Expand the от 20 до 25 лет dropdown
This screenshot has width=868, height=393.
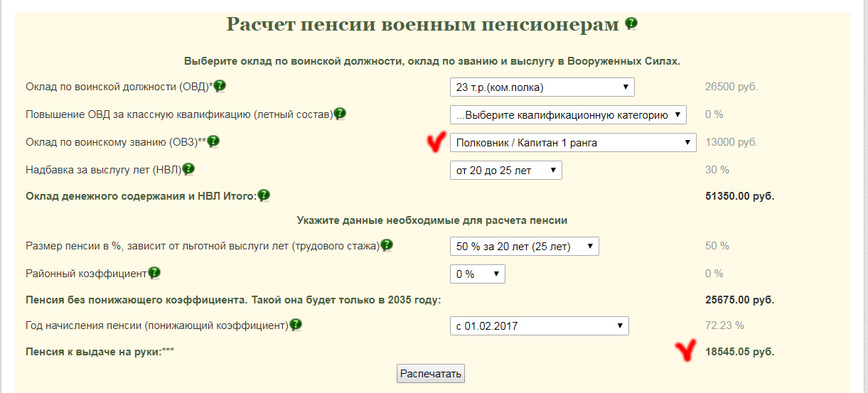tap(505, 171)
